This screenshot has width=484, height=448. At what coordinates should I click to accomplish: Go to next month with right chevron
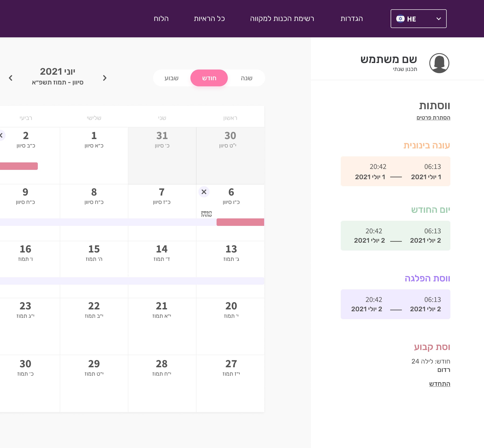[105, 78]
